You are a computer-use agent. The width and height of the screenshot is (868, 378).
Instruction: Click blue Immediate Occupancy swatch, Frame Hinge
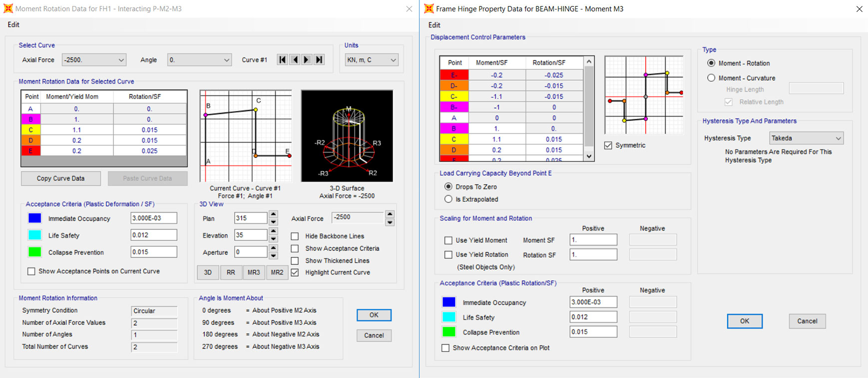click(x=449, y=302)
